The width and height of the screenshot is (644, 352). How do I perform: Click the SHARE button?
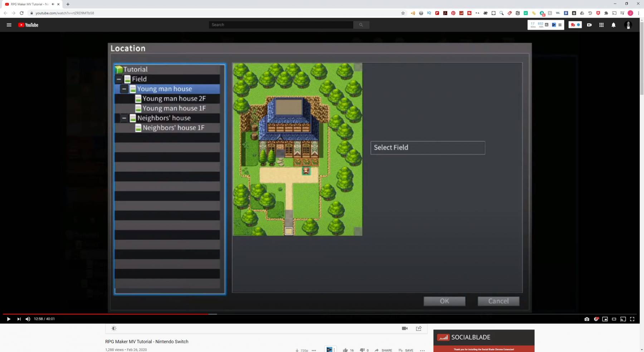(383, 350)
